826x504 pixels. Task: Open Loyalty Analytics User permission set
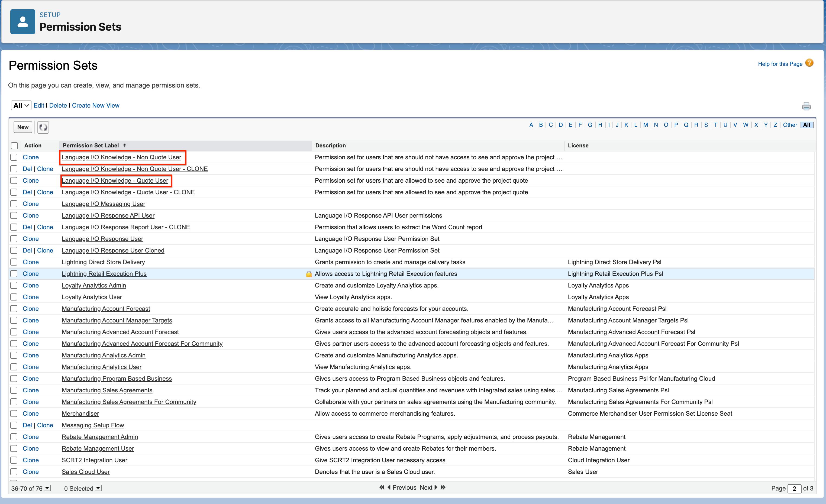[x=92, y=297]
